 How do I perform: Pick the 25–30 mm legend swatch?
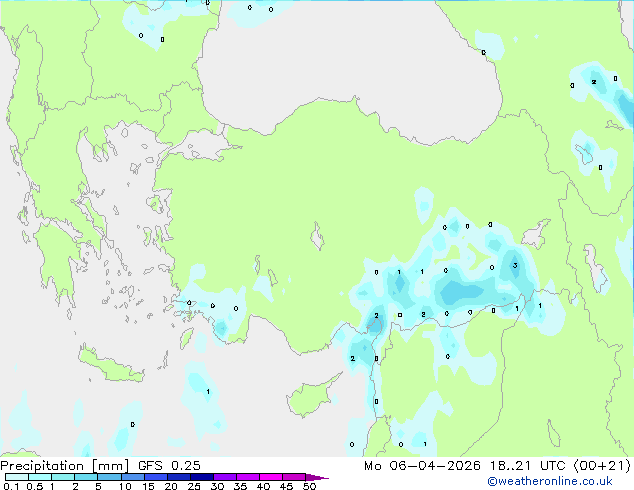(x=201, y=477)
